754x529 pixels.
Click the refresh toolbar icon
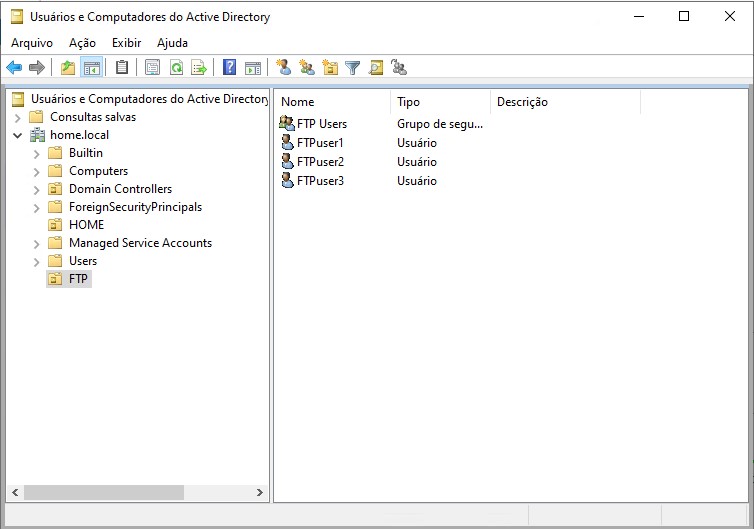click(x=176, y=68)
